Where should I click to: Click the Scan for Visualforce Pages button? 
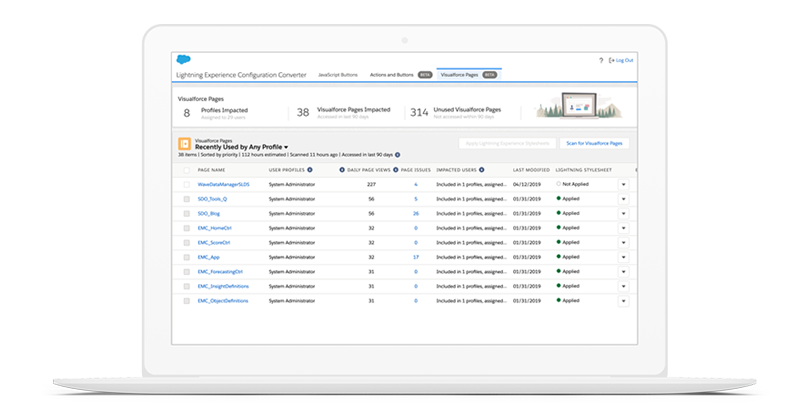point(594,144)
